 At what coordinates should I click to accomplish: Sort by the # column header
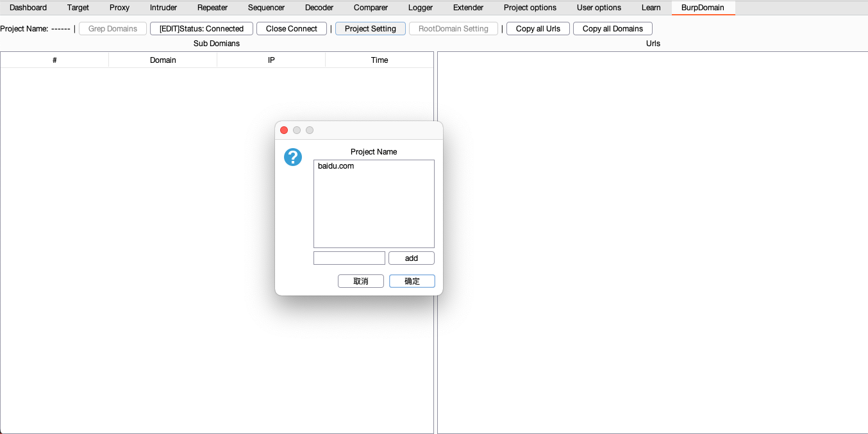[x=54, y=60]
